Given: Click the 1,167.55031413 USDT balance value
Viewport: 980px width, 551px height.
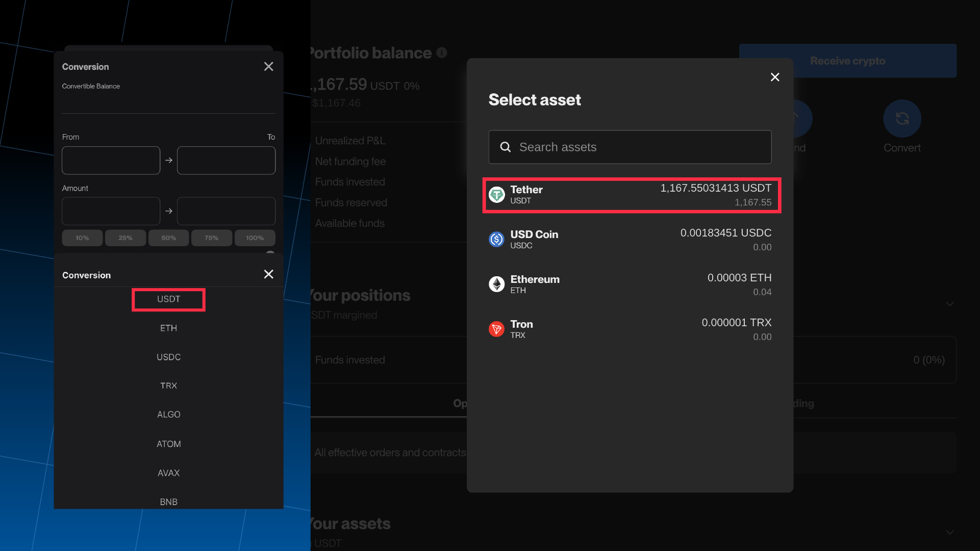Looking at the screenshot, I should [716, 188].
